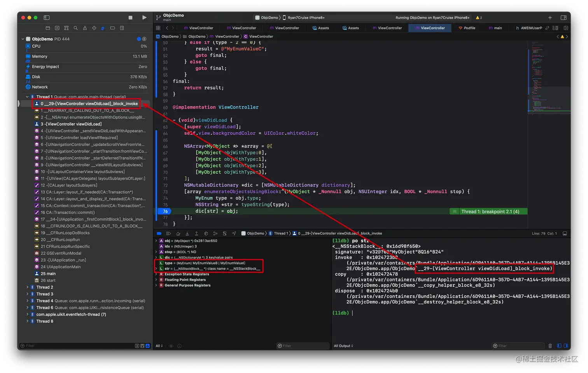Expand Thread 2 disclosure triangle
Image resolution: width=588 pixels, height=373 pixels.
point(27,287)
